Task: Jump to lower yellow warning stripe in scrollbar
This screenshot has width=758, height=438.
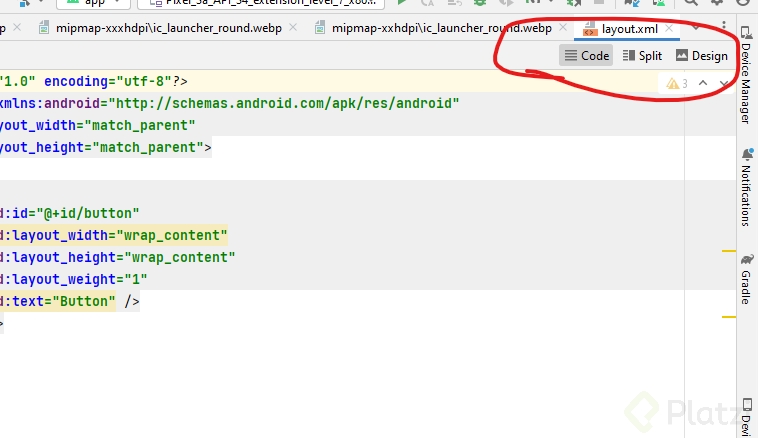Action: click(729, 317)
